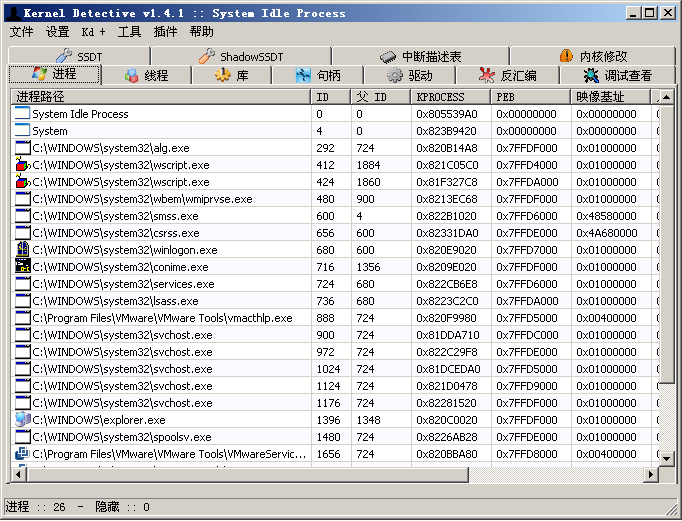This screenshot has width=682, height=521.
Task: Click the vertical scrollbar down arrow
Action: coord(666,458)
